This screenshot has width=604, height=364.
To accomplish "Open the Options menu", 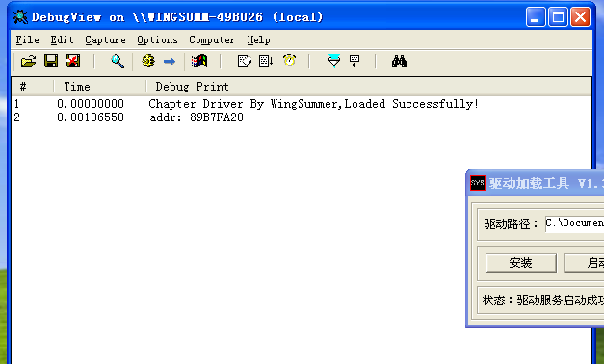I will [x=157, y=40].
